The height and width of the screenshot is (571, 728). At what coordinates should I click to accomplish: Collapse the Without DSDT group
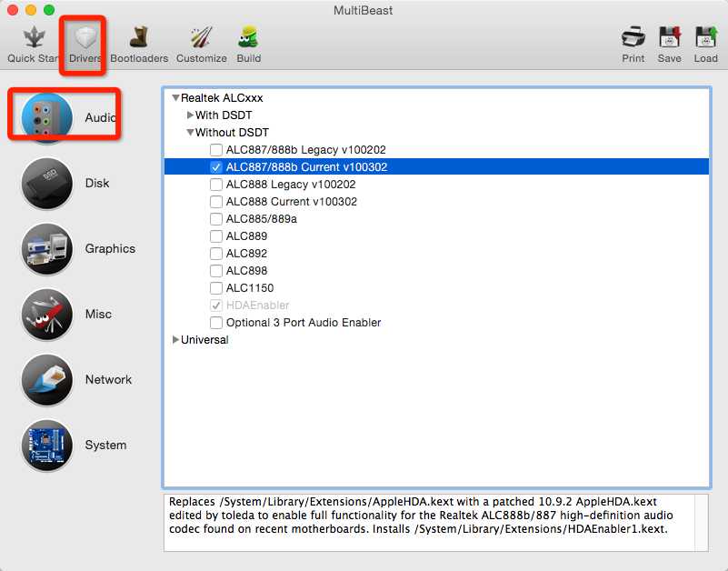190,133
